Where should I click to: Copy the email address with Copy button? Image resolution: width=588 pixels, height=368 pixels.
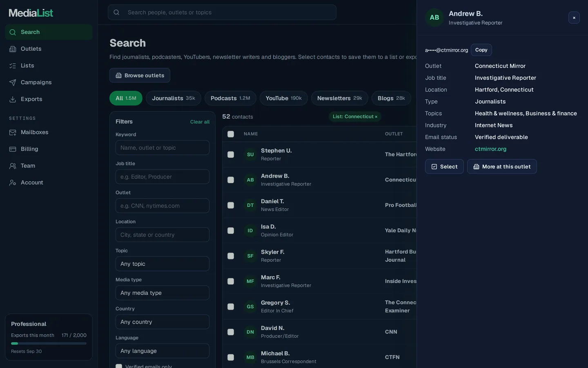[481, 50]
